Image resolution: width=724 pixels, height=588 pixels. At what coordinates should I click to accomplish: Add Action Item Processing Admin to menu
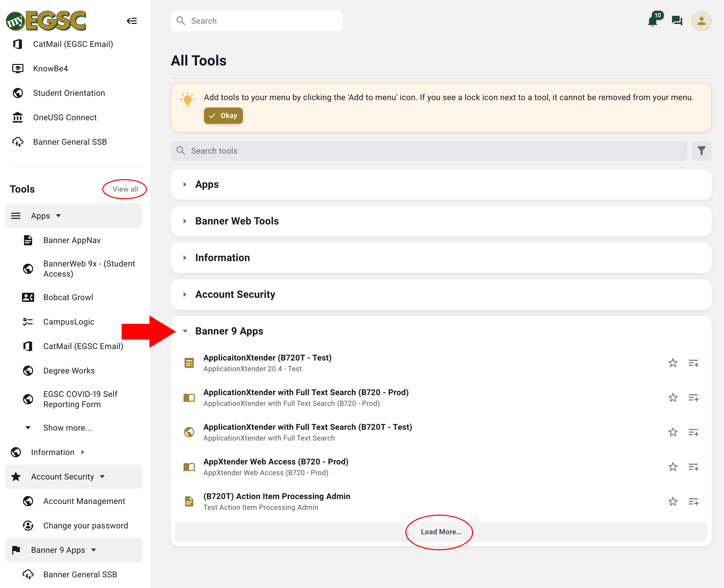click(693, 502)
